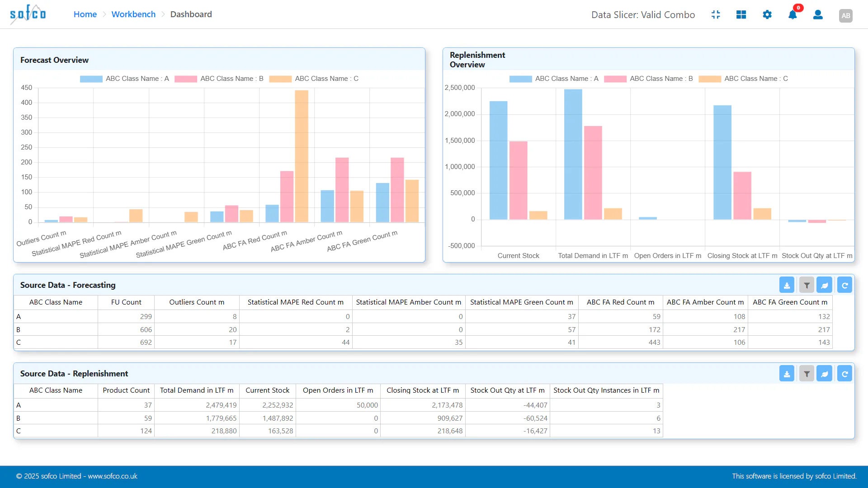Click Stock Out Qty at LTF m axis label
Screen dimensions: 868x488
(817, 256)
